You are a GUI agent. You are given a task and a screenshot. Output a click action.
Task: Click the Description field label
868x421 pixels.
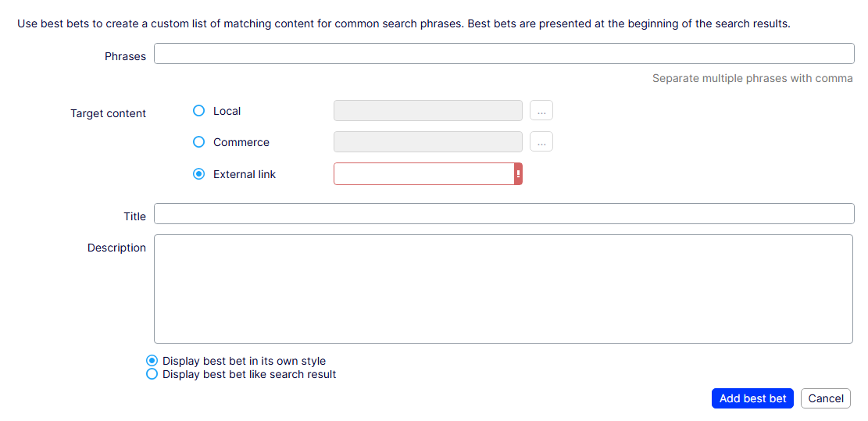point(116,248)
